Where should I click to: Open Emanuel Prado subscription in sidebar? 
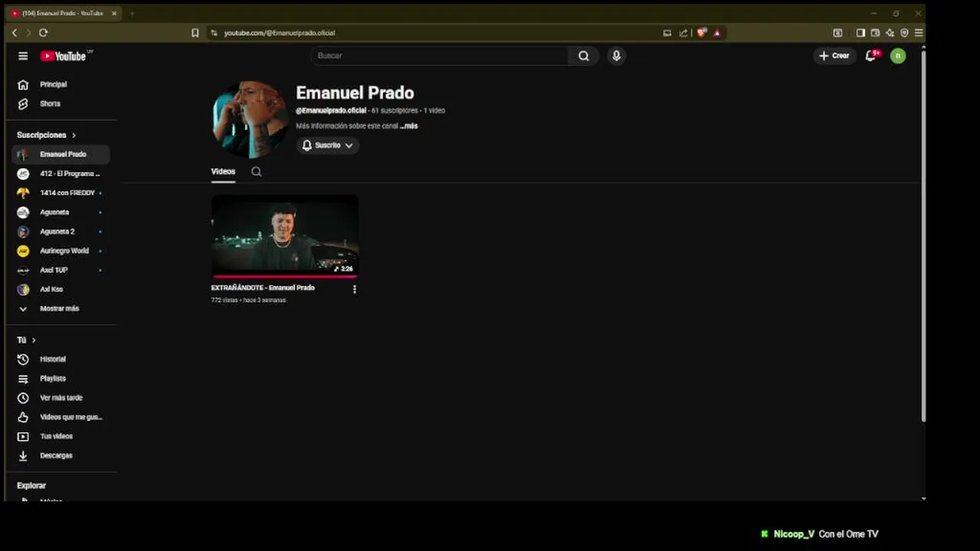coord(61,154)
